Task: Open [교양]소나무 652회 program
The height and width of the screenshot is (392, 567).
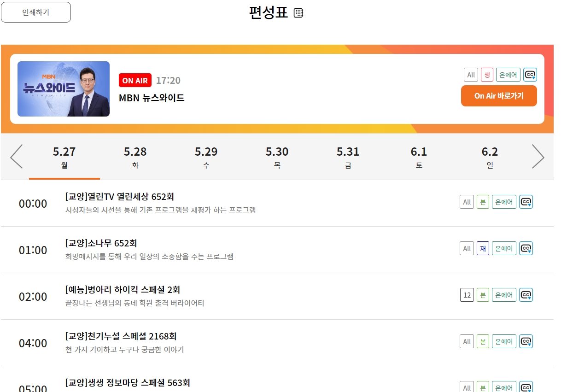Action: coord(101,243)
